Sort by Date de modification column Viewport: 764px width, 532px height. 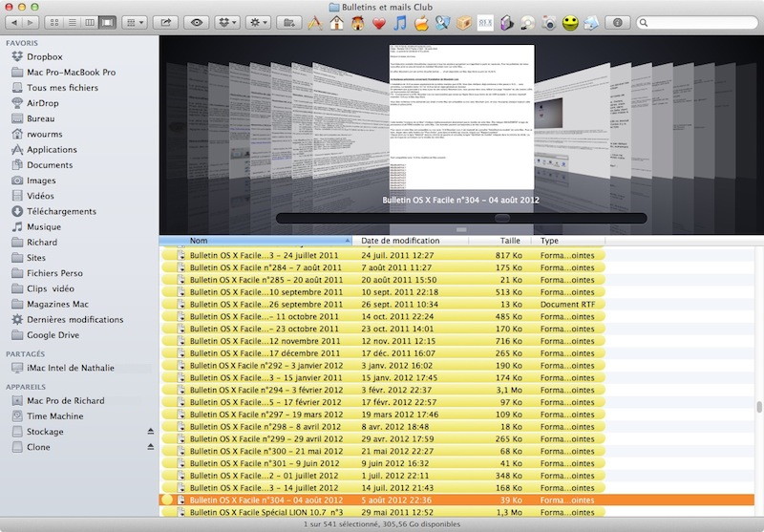(411, 240)
